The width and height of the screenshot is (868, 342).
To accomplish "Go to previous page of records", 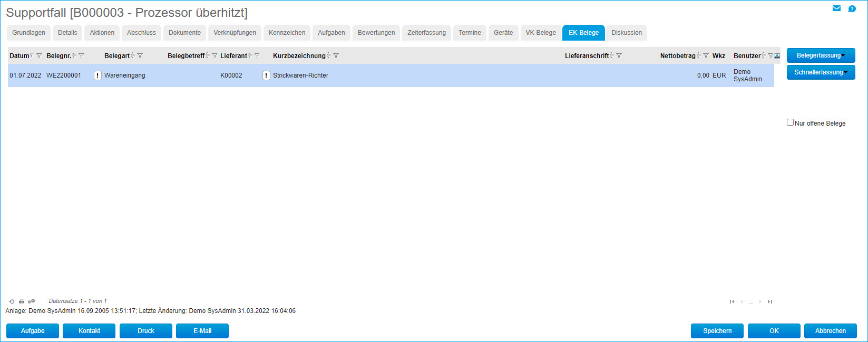I will click(x=742, y=301).
